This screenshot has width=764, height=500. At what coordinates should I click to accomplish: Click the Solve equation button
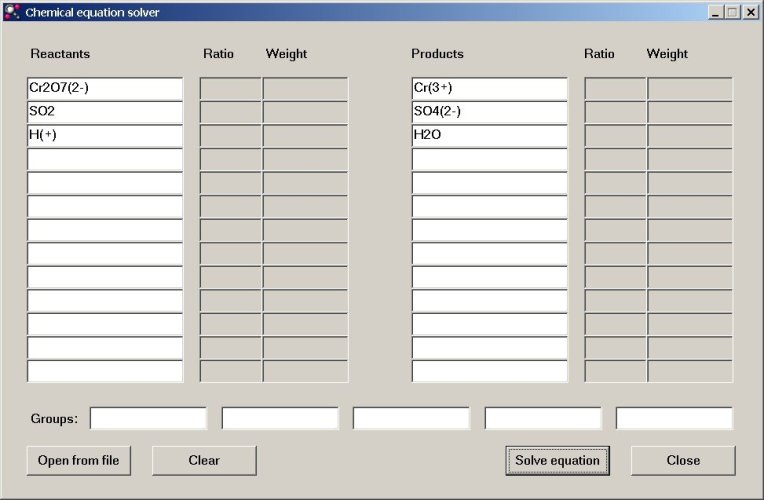pyautogui.click(x=557, y=461)
